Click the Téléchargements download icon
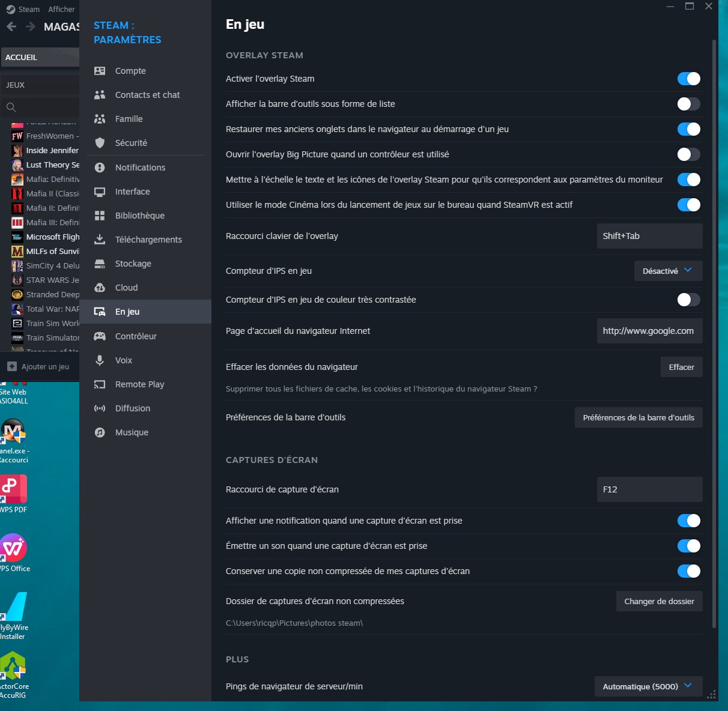Viewport: 728px width, 711px height. (100, 240)
